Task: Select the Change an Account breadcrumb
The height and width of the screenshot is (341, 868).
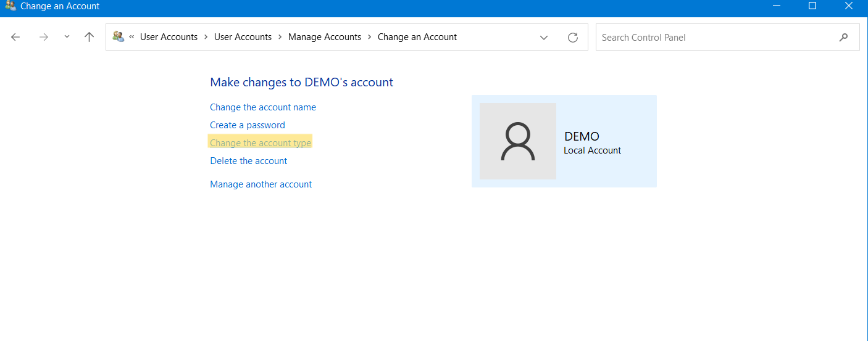Action: point(417,37)
